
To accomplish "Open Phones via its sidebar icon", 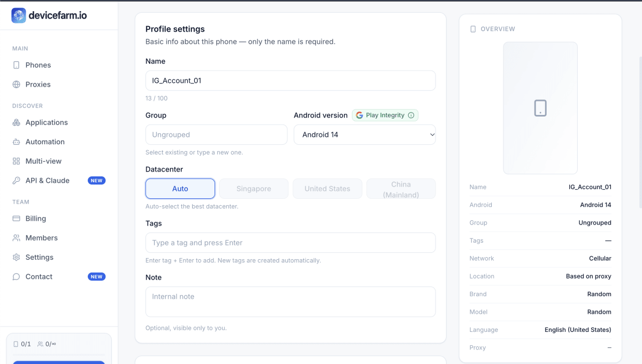I will pos(16,65).
